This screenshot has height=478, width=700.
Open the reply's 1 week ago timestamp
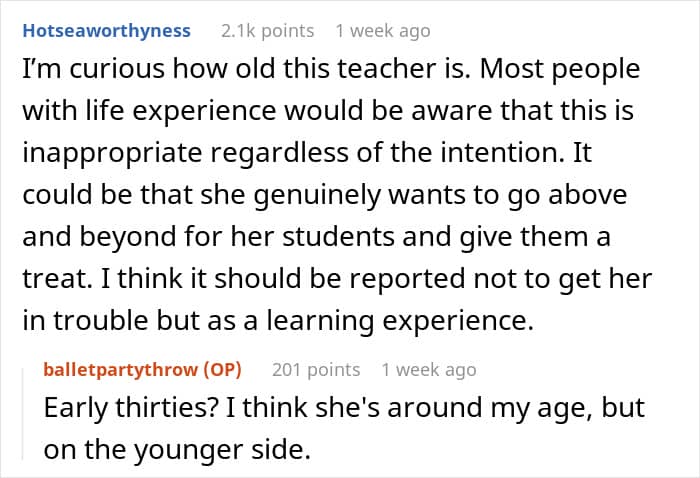pyautogui.click(x=429, y=370)
